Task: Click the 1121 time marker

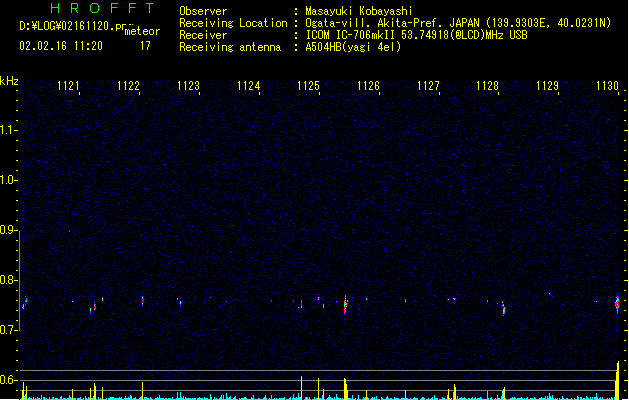Action: [68, 86]
